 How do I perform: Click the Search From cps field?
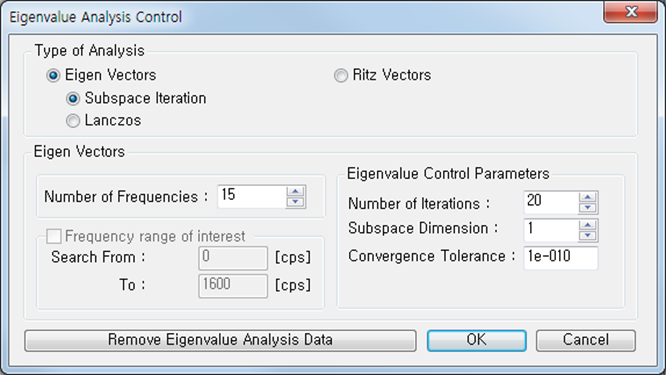(233, 258)
